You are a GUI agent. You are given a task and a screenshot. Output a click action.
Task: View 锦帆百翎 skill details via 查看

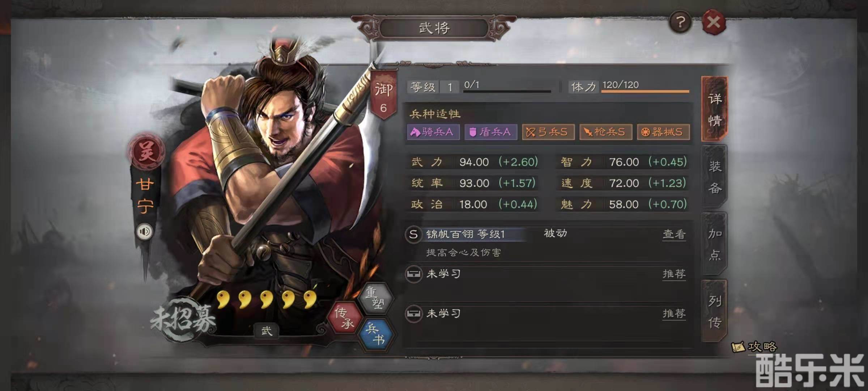(674, 234)
